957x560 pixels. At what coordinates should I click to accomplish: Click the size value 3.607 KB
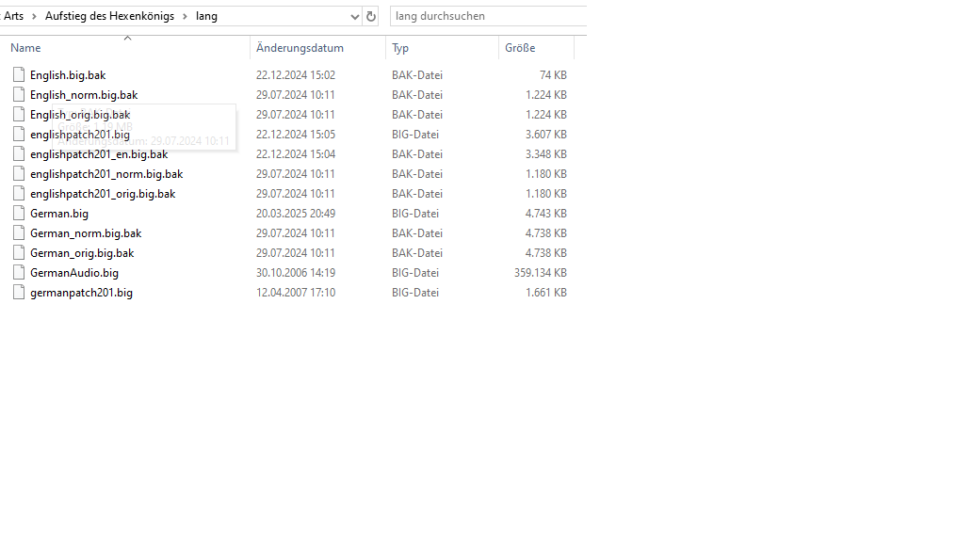click(545, 135)
